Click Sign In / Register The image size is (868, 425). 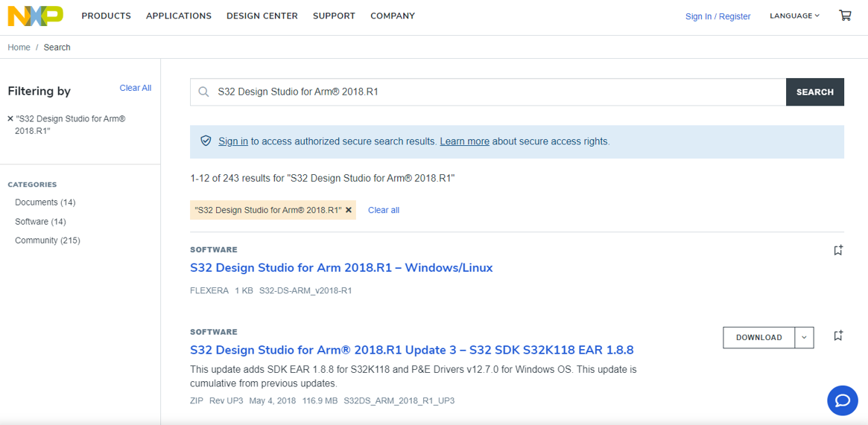718,16
